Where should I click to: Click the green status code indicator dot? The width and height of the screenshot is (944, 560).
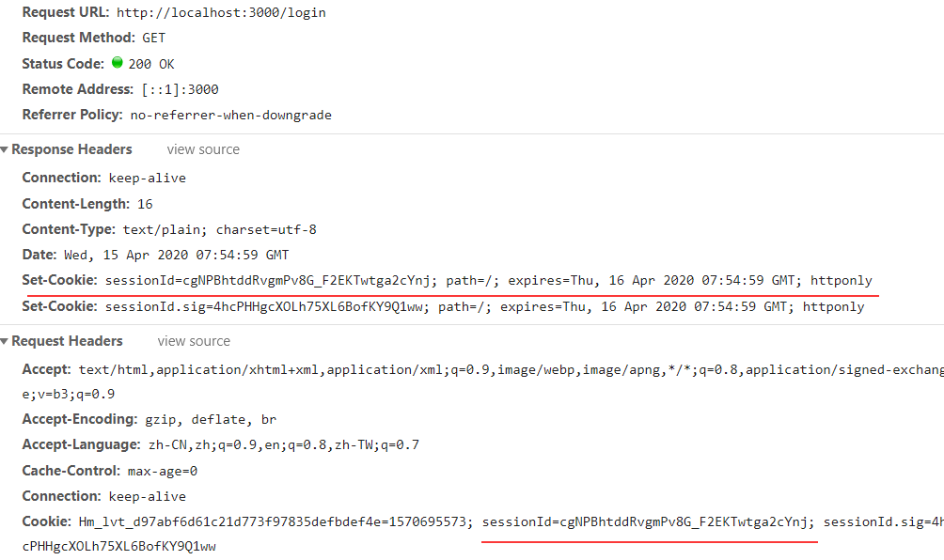coord(118,63)
